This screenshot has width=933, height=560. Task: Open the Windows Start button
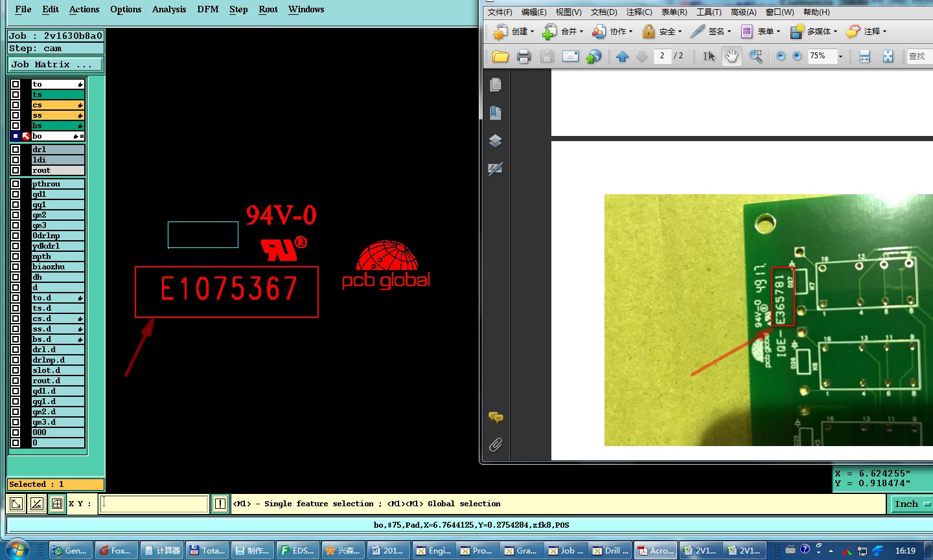17,550
